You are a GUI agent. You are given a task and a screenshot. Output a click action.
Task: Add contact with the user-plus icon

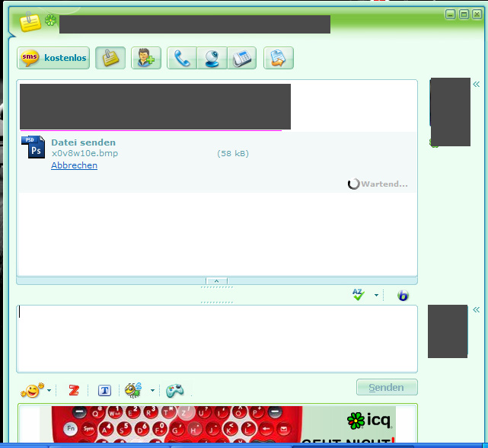coord(146,58)
